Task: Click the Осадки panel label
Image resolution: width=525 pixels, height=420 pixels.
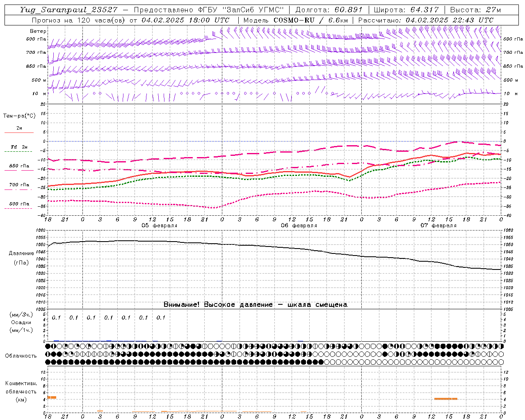Action: pyautogui.click(x=21, y=322)
